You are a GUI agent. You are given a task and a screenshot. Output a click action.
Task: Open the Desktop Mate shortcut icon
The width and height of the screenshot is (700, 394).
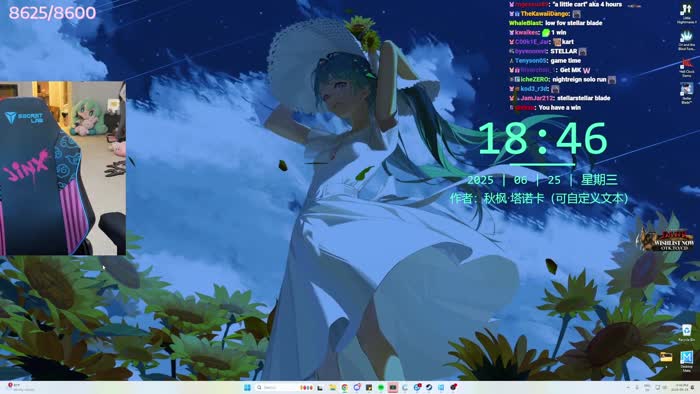pos(686,361)
